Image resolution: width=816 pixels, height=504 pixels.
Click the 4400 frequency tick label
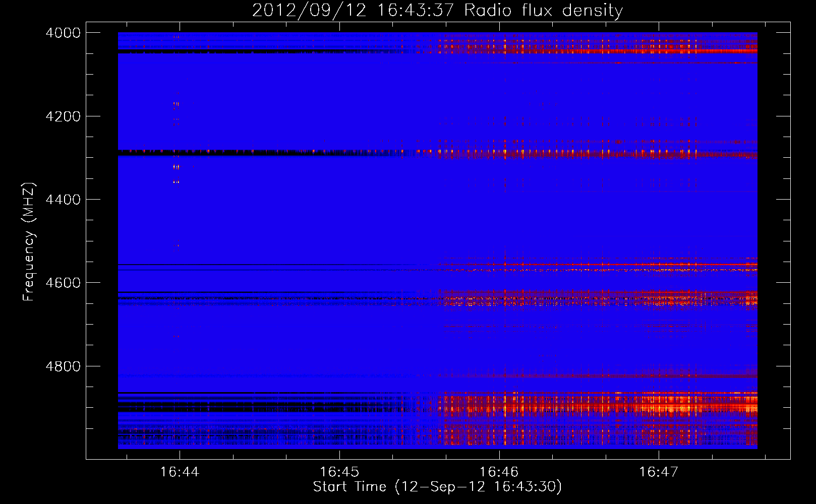point(63,200)
